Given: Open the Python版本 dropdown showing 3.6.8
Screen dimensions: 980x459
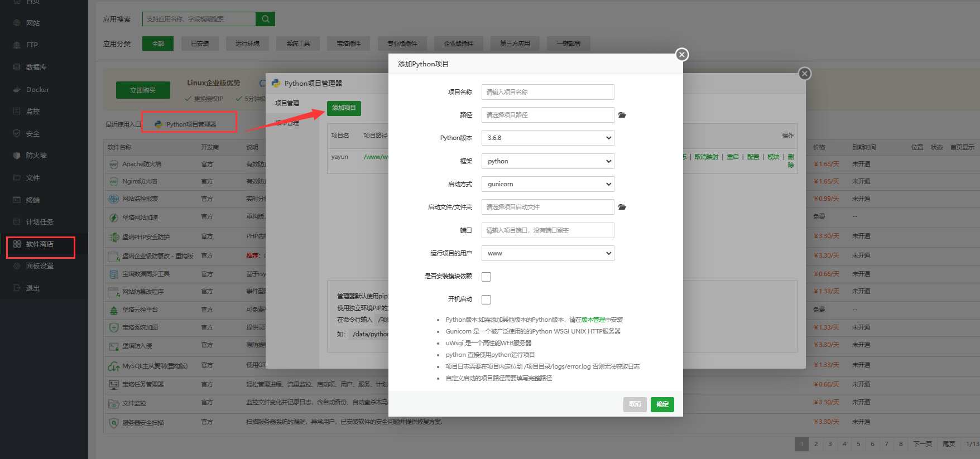Looking at the screenshot, I should click(547, 138).
